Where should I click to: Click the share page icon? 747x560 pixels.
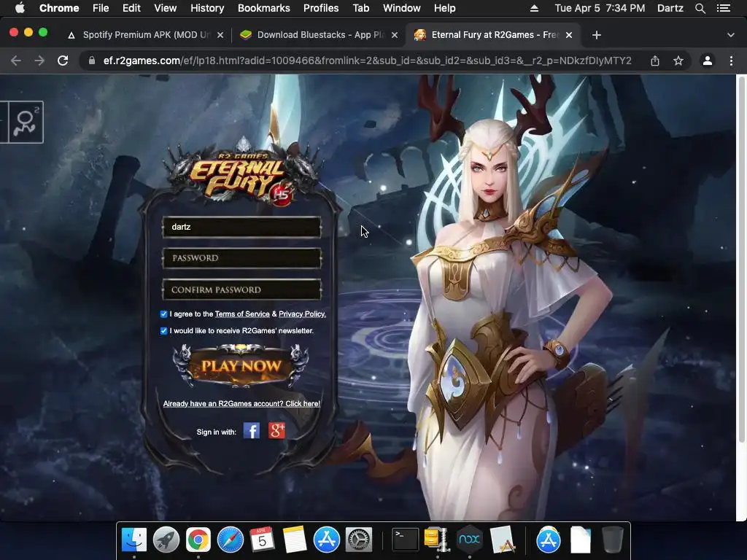(655, 61)
